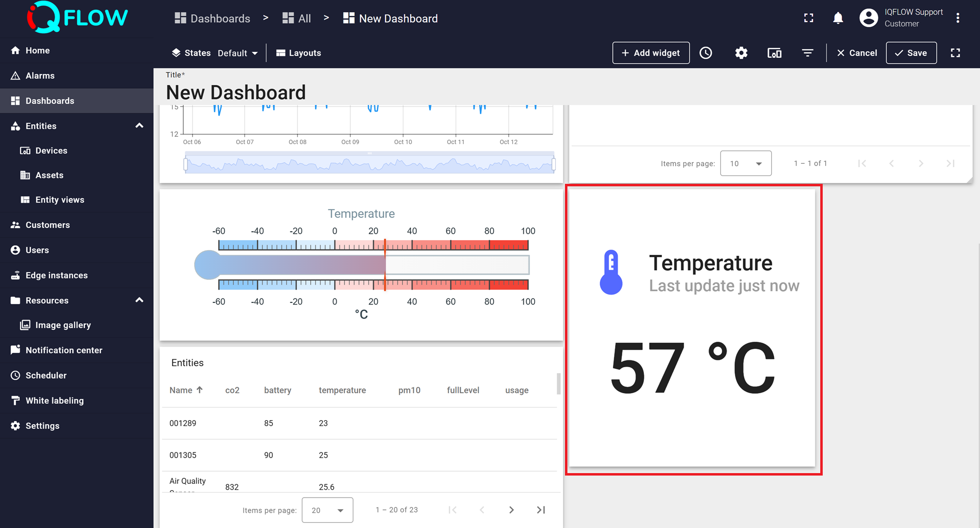
Task: Sort the Entities table by Name column
Action: pos(186,390)
